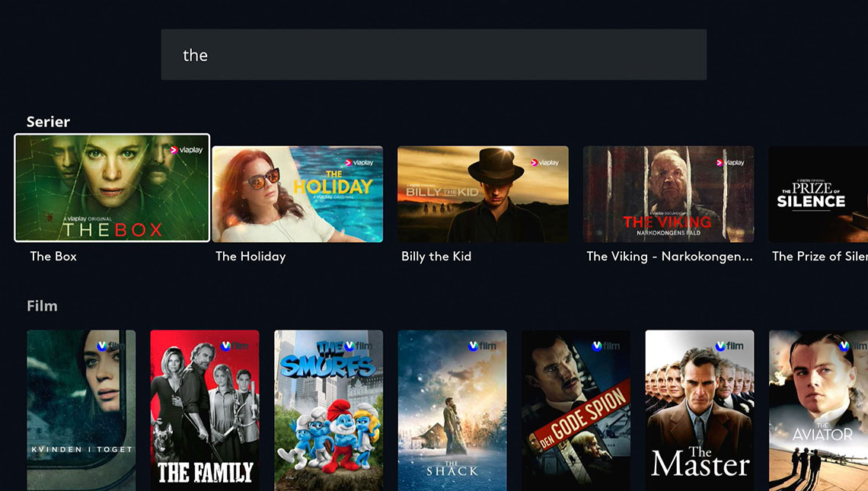This screenshot has height=491, width=868.
Task: Open The Family film poster
Action: pyautogui.click(x=205, y=410)
